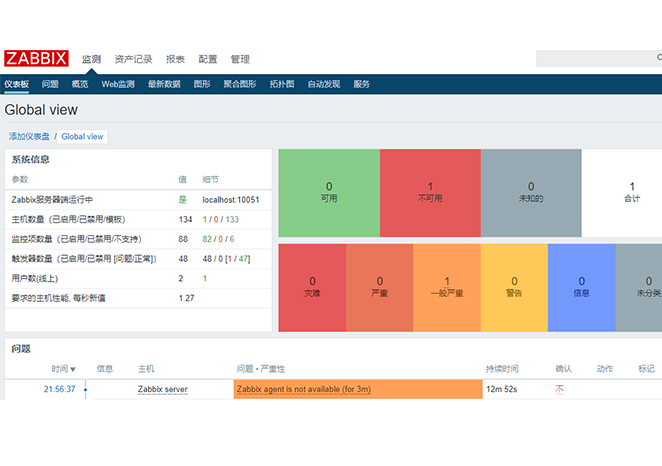
Task: Click the 添加仪表盘 breadcrumb link
Action: pos(29,136)
